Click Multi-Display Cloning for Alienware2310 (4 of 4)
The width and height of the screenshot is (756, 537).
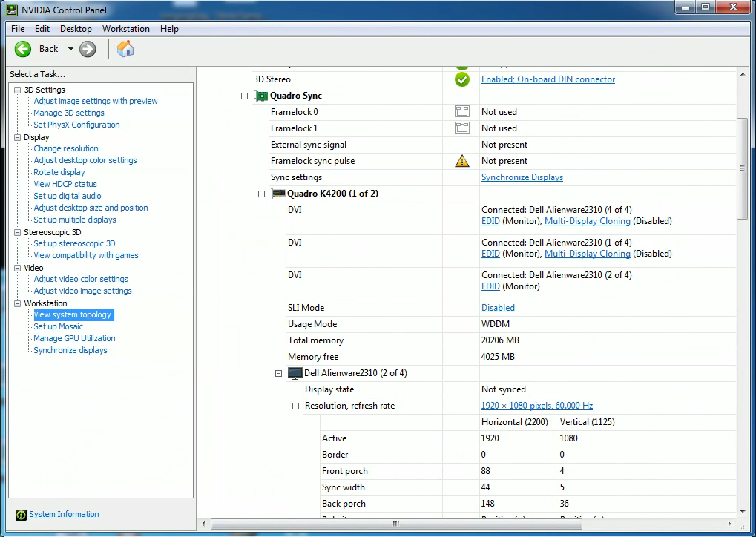(588, 221)
